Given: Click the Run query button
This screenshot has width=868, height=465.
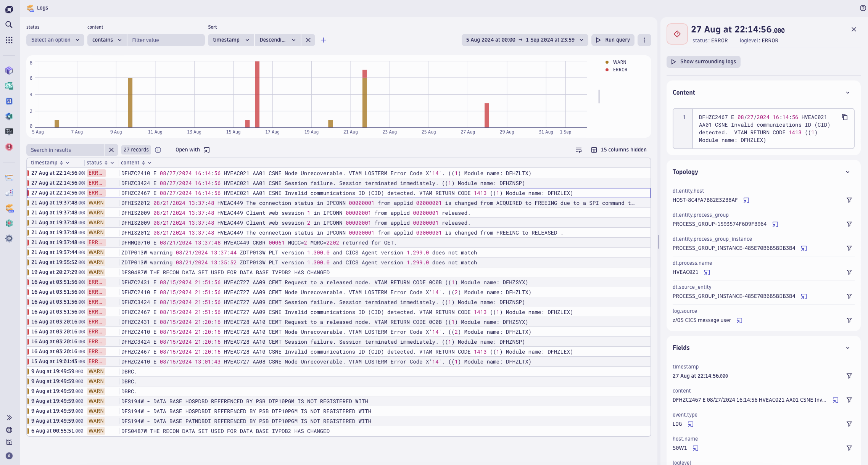Looking at the screenshot, I should click(613, 40).
